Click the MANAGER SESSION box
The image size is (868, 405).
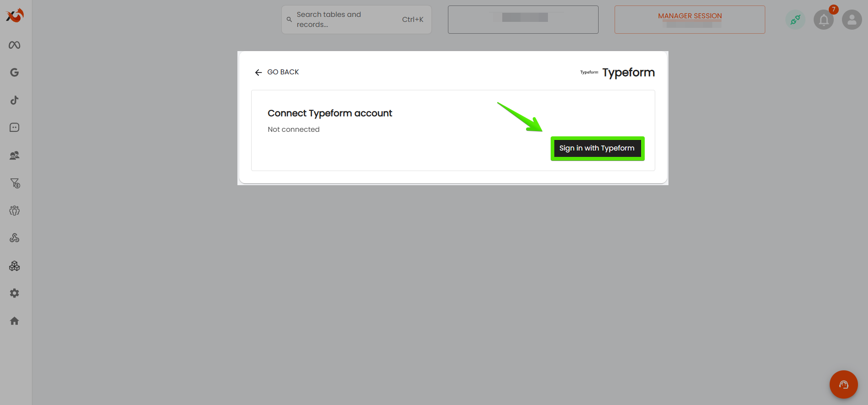pos(689,20)
